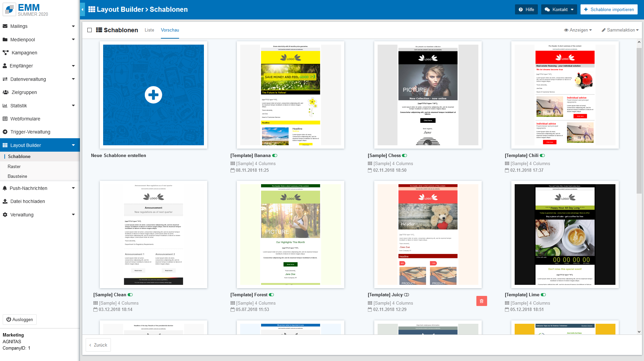Toggle the Clean sample active switch
Viewport: 644px width, 361px height.
130,295
